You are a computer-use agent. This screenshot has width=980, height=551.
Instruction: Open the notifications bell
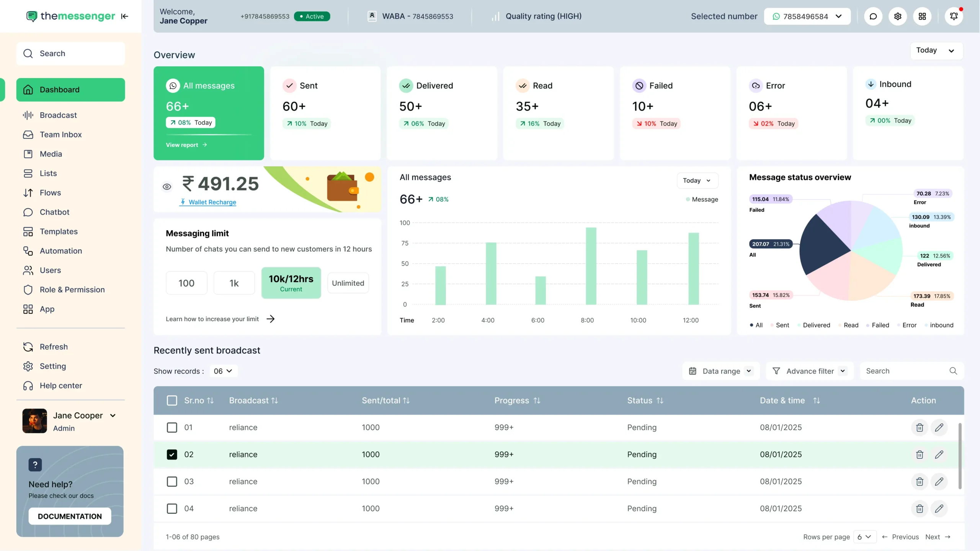954,16
